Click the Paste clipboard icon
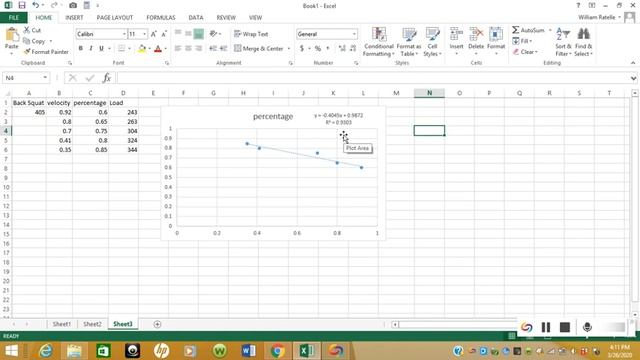Viewport: 640px width, 360px height. [11, 35]
